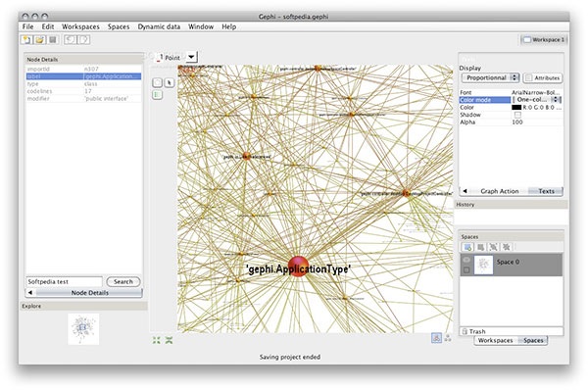
Task: Click the center graph icon below the canvas
Action: tap(157, 340)
